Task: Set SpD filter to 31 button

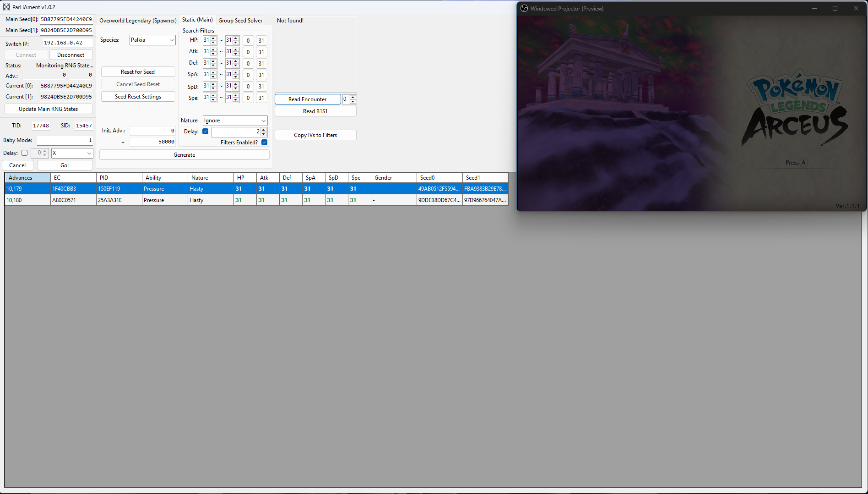Action: (261, 87)
